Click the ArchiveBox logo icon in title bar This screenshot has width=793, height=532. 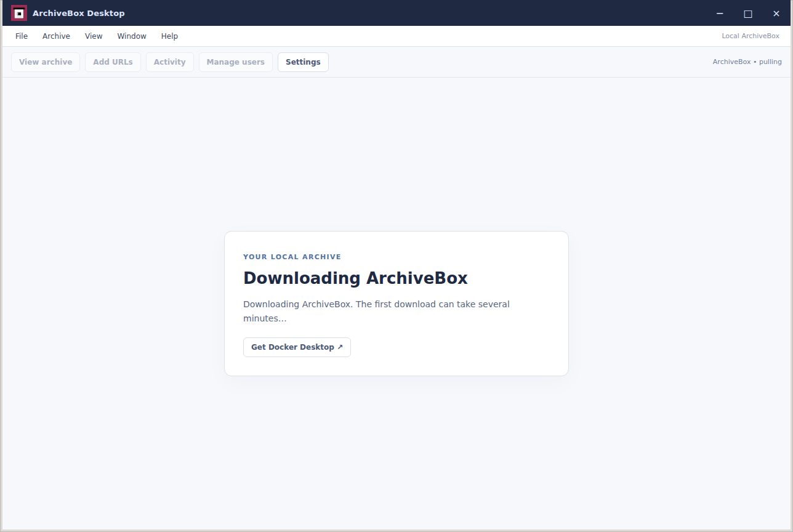19,13
